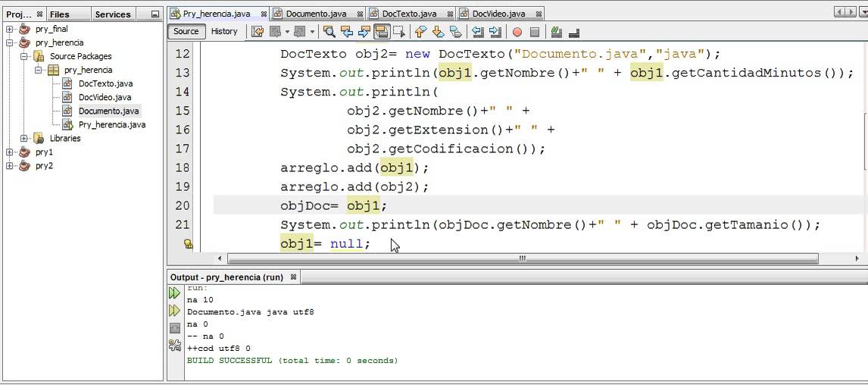Click the Stop button in Output panel
The height and width of the screenshot is (385, 868).
[x=174, y=328]
